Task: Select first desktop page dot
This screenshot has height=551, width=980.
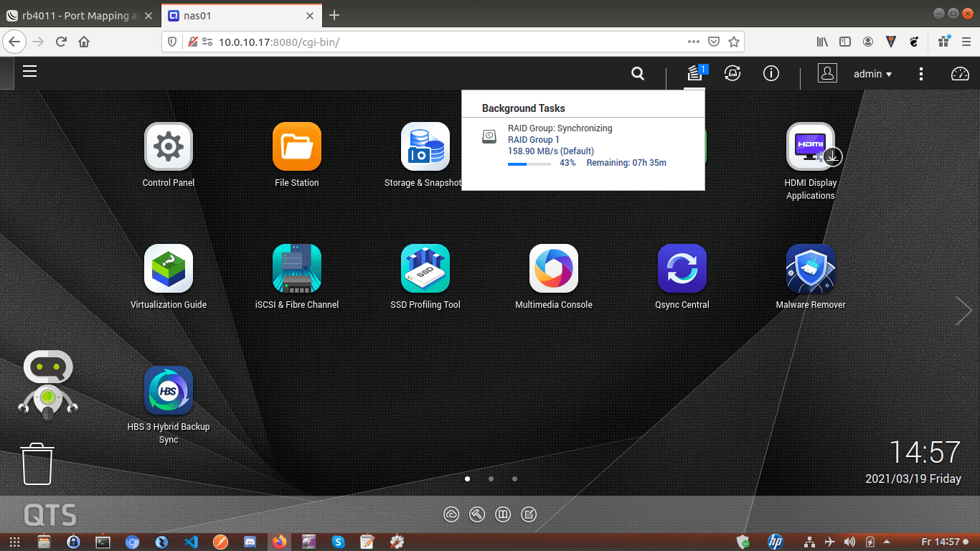Action: pyautogui.click(x=467, y=479)
